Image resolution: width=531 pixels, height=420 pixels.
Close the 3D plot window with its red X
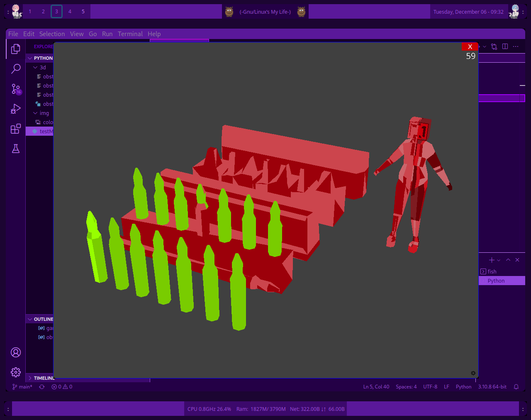[470, 46]
